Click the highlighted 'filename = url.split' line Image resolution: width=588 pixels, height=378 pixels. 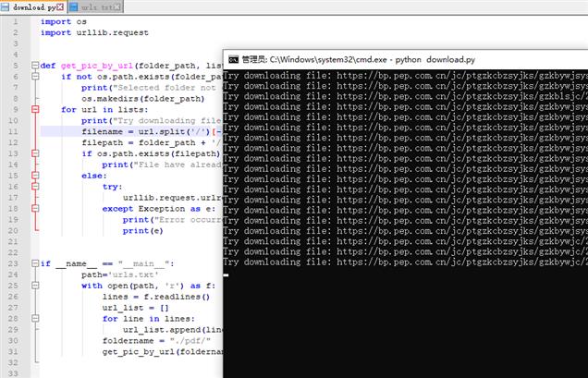(x=152, y=131)
